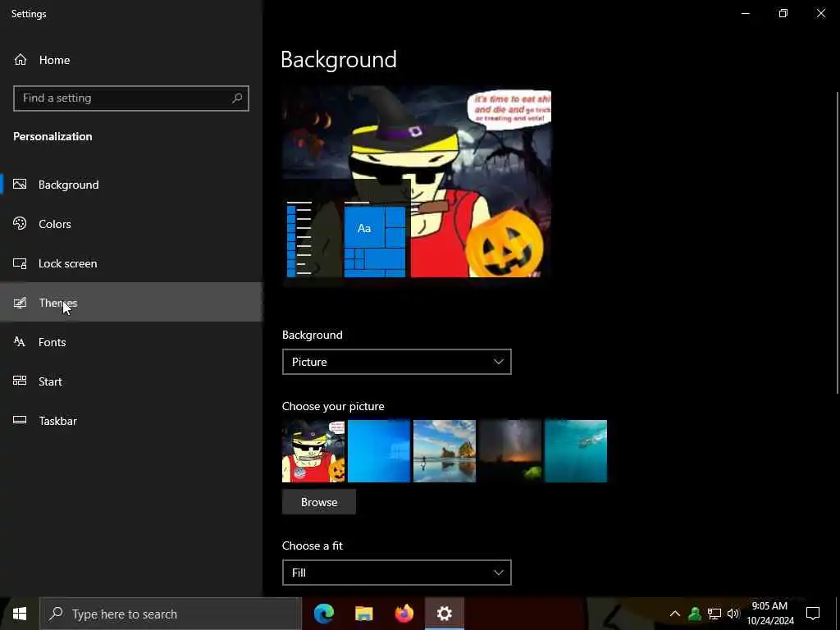This screenshot has height=630, width=840.
Task: Select the blue Windows logo wallpaper thumbnail
Action: pos(379,451)
